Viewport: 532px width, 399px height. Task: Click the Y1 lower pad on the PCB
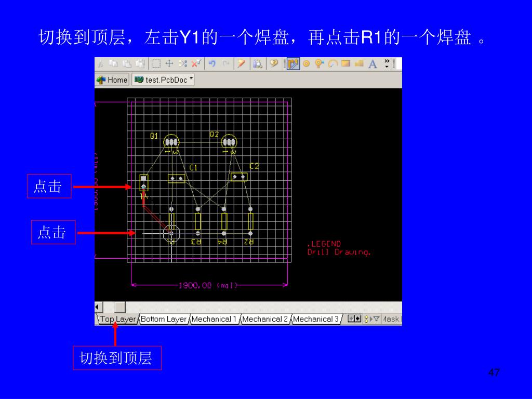coord(143,187)
